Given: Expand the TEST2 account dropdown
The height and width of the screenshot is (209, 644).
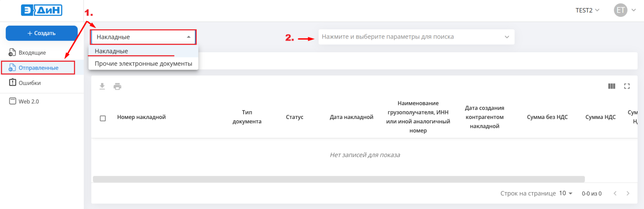Looking at the screenshot, I should tap(587, 10).
